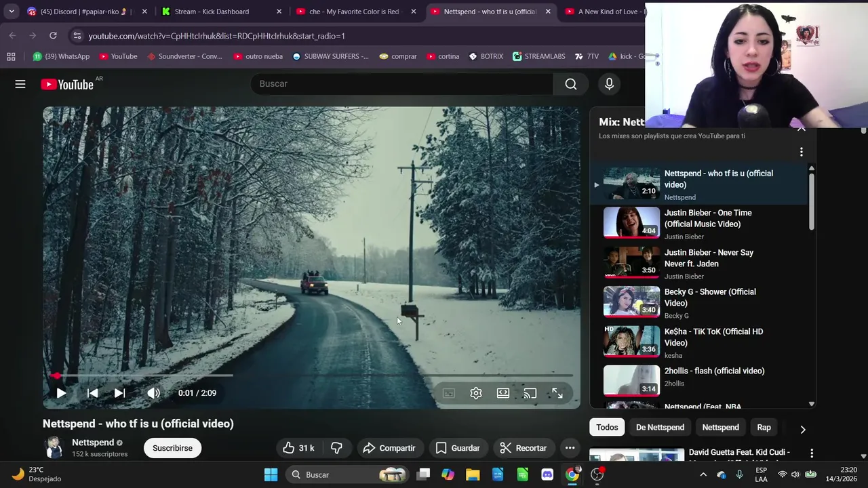Image resolution: width=868 pixels, height=488 pixels.
Task: Open options for the David Guetta video
Action: point(812,453)
